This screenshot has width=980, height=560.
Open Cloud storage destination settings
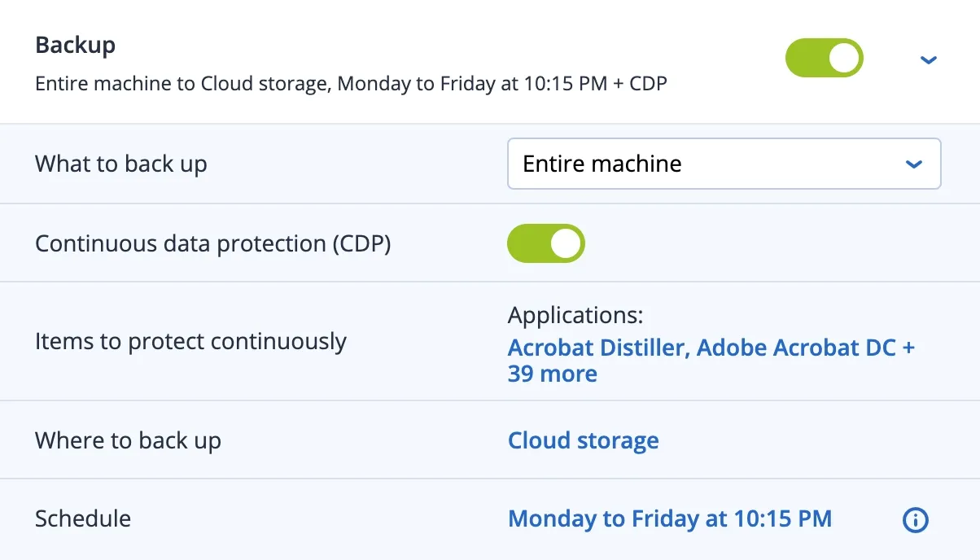coord(583,440)
